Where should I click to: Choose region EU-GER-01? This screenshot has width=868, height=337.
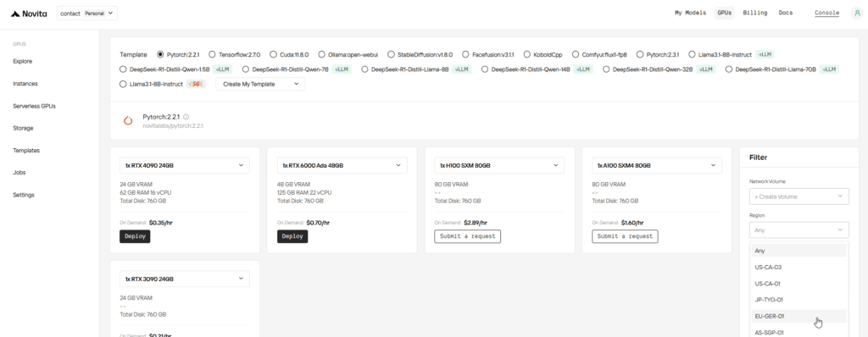point(798,317)
